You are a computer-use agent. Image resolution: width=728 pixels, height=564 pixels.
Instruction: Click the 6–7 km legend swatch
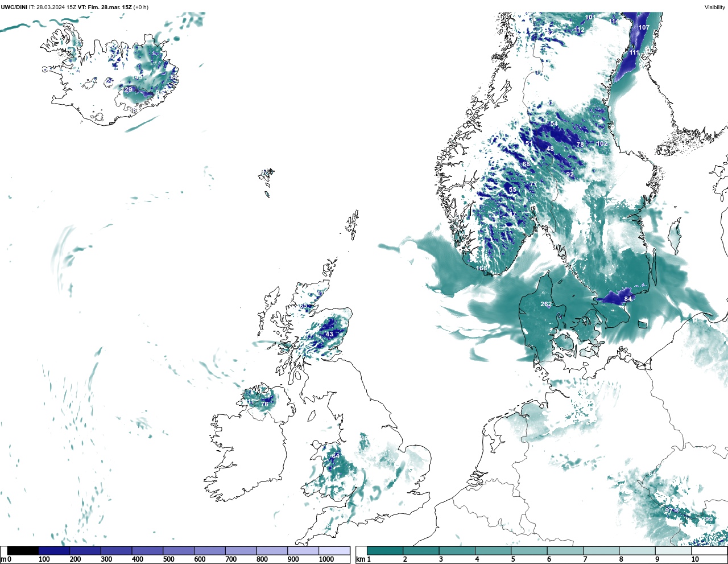pyautogui.click(x=565, y=551)
